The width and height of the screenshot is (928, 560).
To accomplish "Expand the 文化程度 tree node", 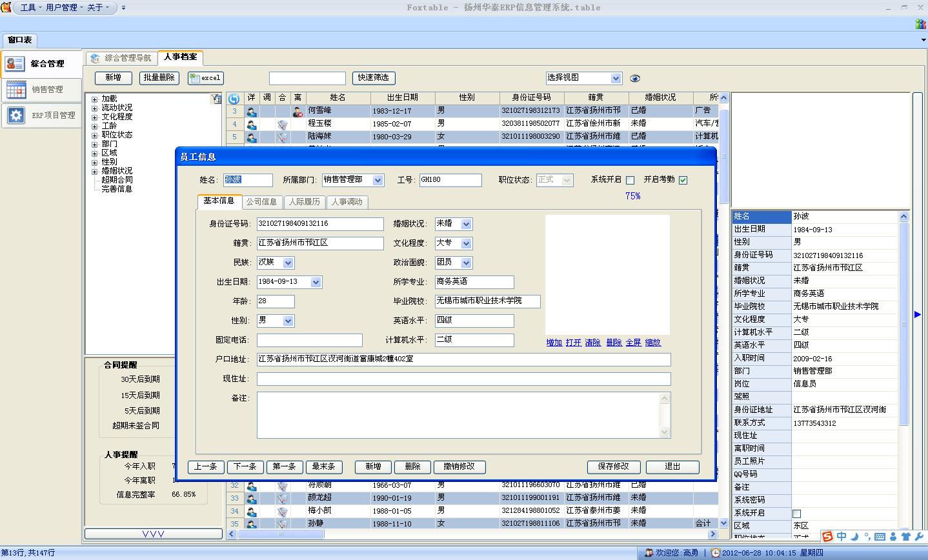I will point(94,117).
